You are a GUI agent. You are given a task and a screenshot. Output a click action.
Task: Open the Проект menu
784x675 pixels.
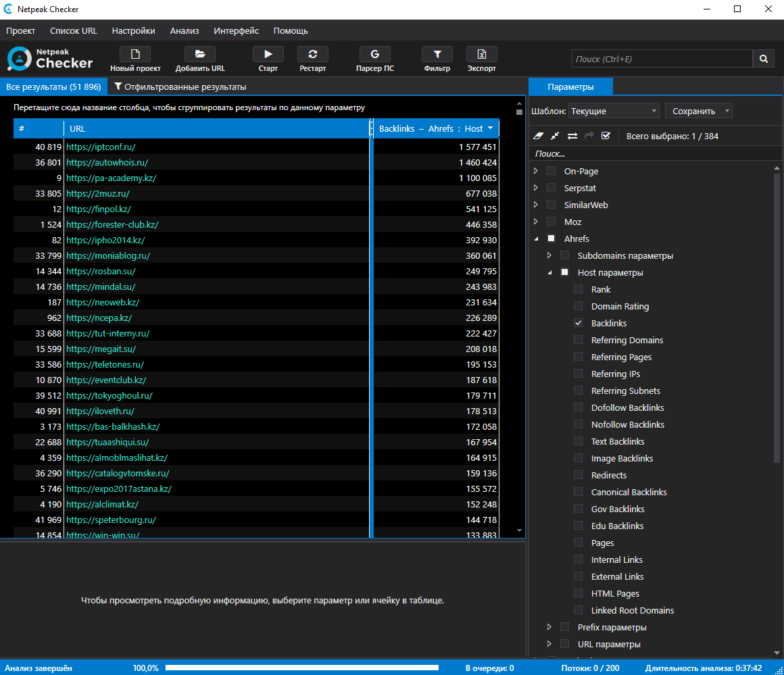(x=20, y=31)
